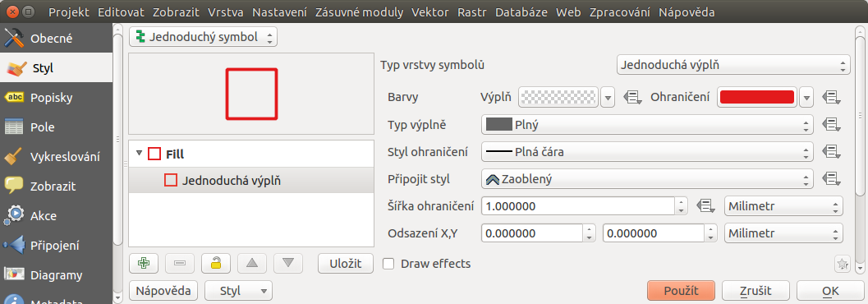Viewport: 868px width, 304px height.
Task: Open the Výplň color dropdown arrow
Action: (608, 98)
